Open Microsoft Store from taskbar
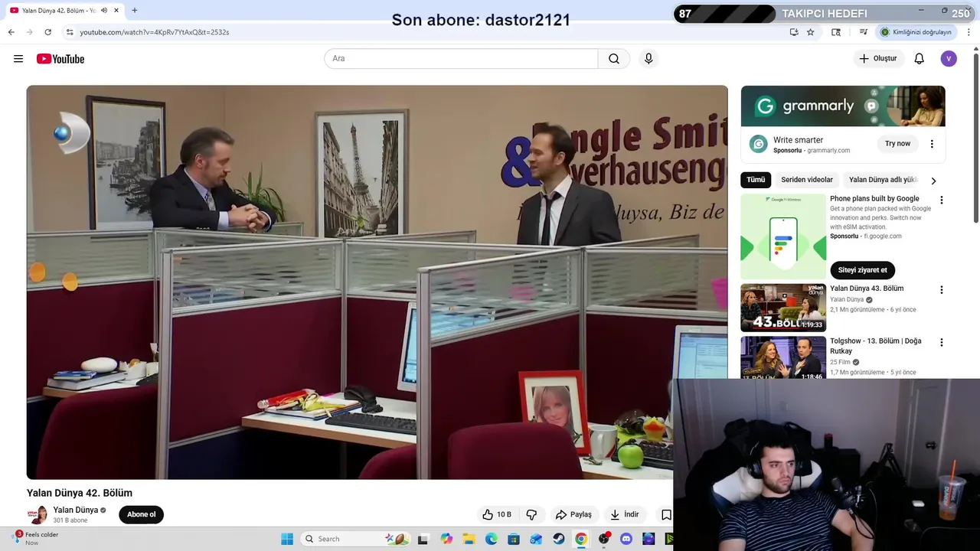Image resolution: width=980 pixels, height=551 pixels. (514, 539)
